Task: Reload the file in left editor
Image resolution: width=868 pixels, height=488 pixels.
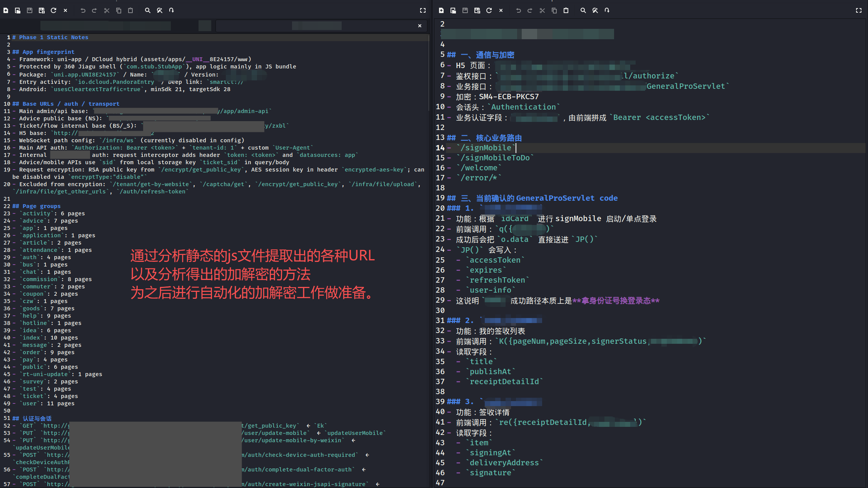Action: pyautogui.click(x=53, y=10)
